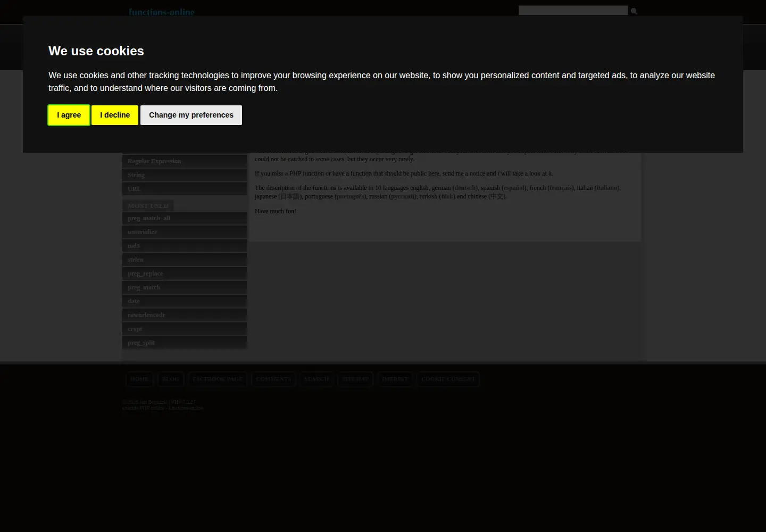
Task: Open SEARCH in the footer menu
Action: point(317,379)
